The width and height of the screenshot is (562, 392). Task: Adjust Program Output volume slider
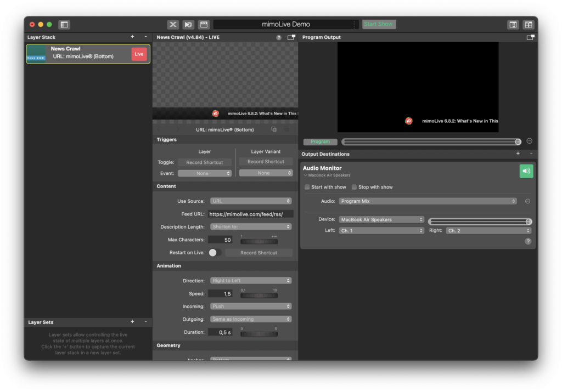coord(431,142)
